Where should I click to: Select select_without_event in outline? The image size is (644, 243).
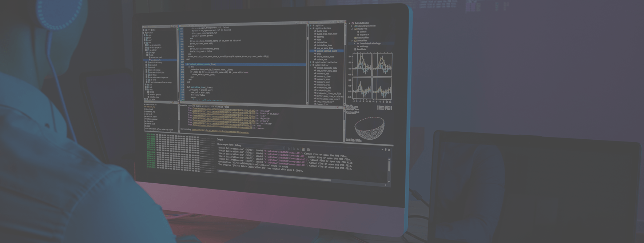[x=327, y=51]
